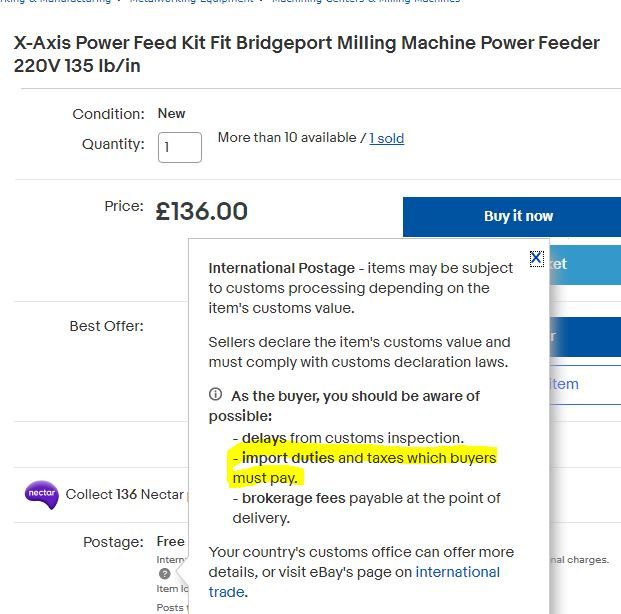Screen dimensions: 621x614
Task: Click the postage question mark help icon
Action: pos(164,574)
